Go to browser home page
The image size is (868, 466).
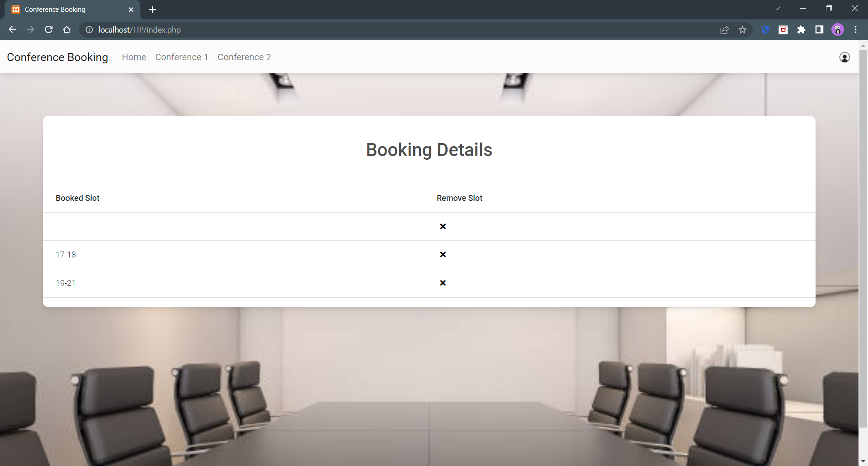point(67,29)
